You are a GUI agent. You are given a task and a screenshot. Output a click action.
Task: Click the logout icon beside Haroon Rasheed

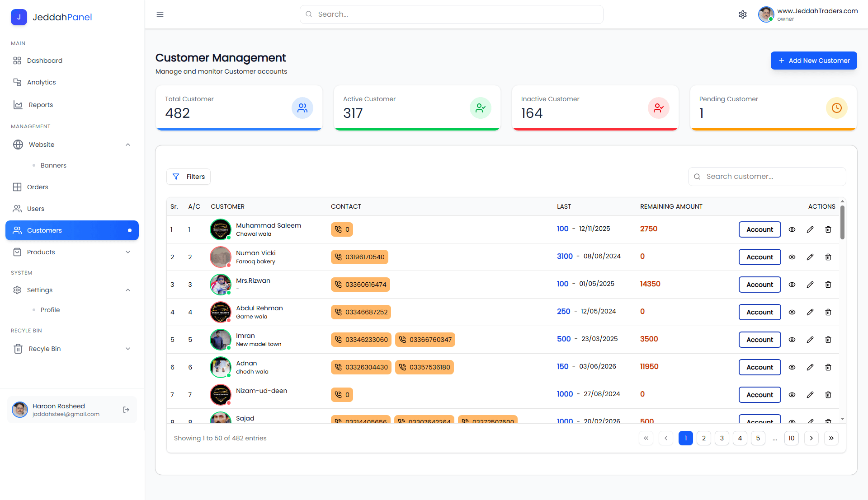pos(126,410)
